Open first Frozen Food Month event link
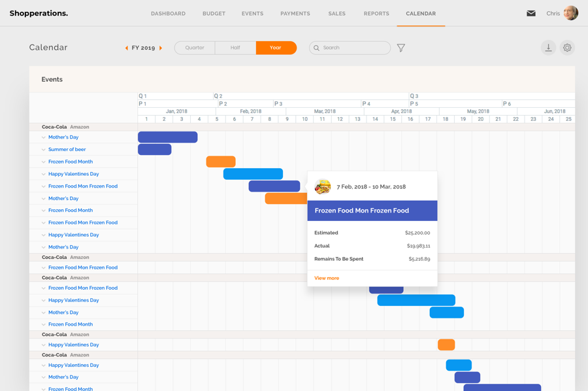 coord(71,161)
